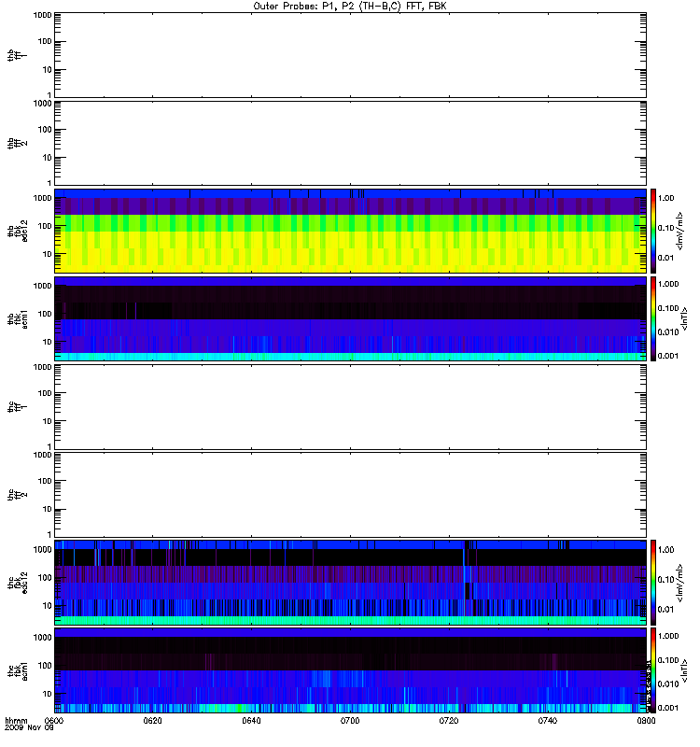Click the colorbar of the thb fbk edc12 panel
700x747 pixels.
[x=653, y=231]
